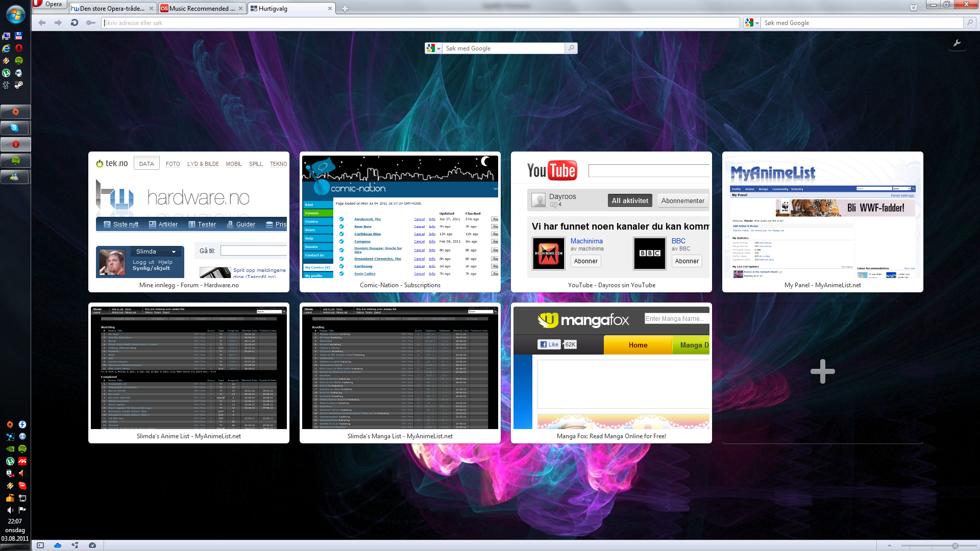
Task: Open the Comic-Nation Subscriptions speed dial
Action: (x=400, y=222)
